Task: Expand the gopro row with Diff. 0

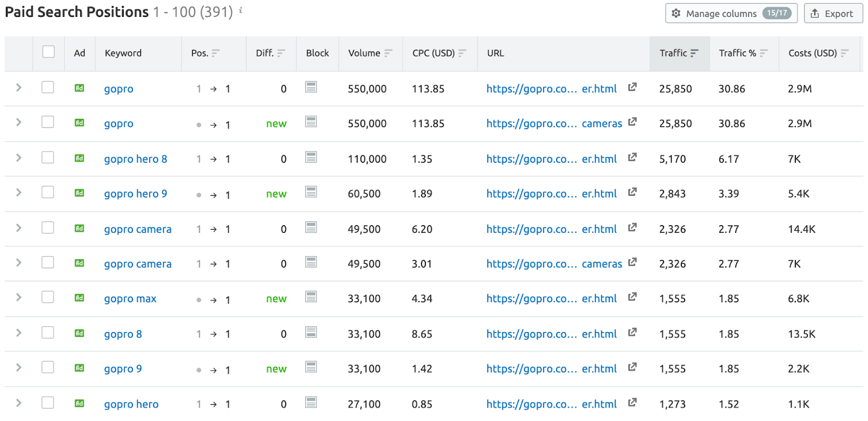Action: pyautogui.click(x=18, y=87)
